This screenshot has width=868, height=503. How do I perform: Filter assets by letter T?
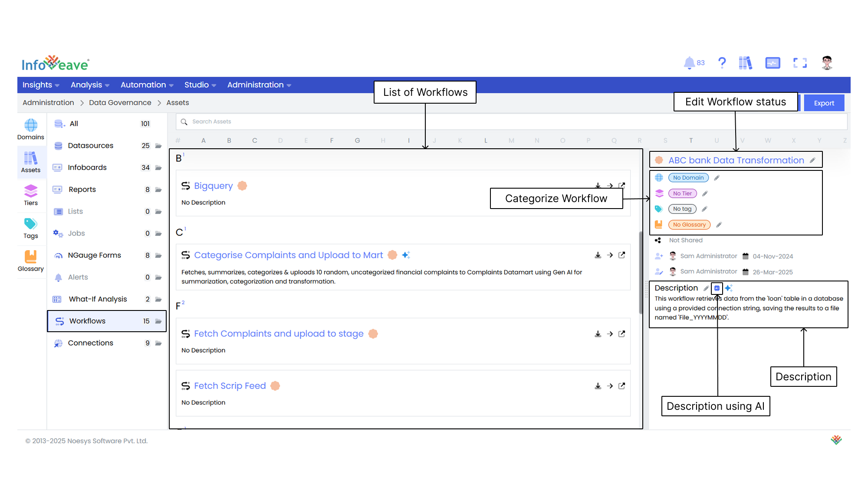[691, 140]
